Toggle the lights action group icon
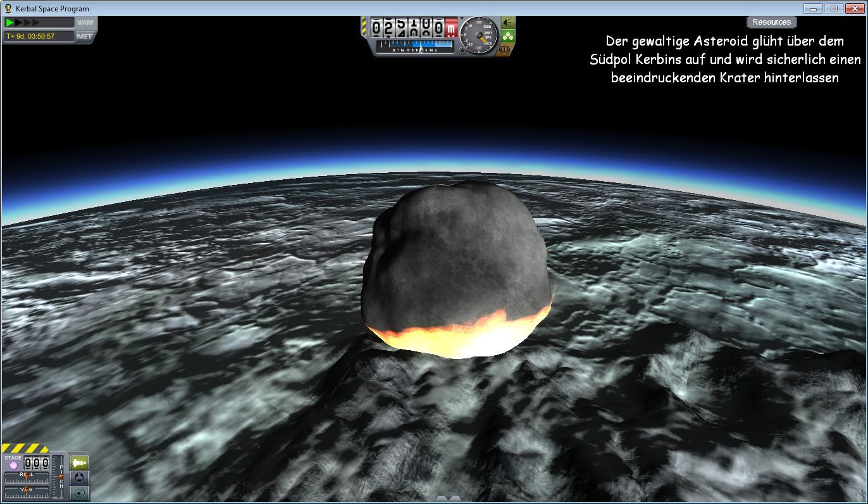Viewport: 868px width, 504px height. [508, 22]
